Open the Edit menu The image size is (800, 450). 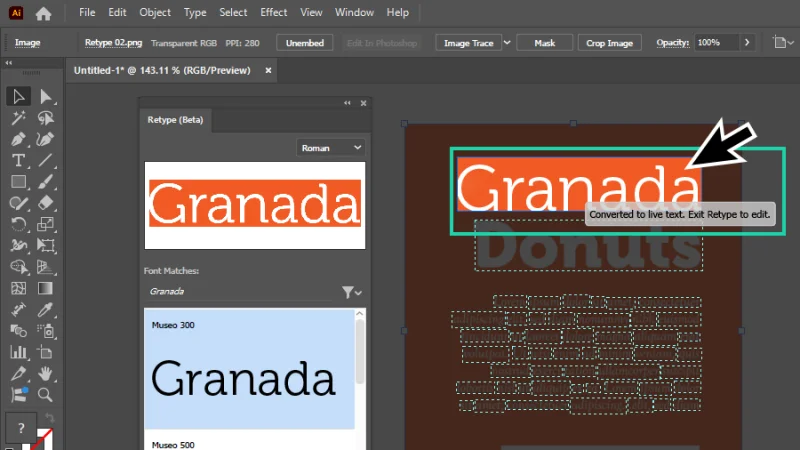tap(117, 12)
